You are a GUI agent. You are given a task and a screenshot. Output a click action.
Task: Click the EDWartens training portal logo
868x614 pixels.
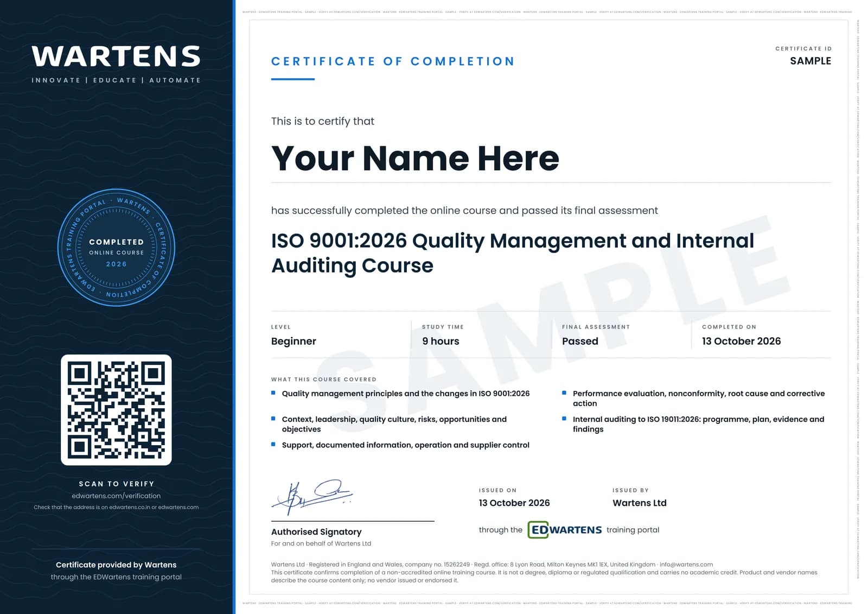pos(565,530)
